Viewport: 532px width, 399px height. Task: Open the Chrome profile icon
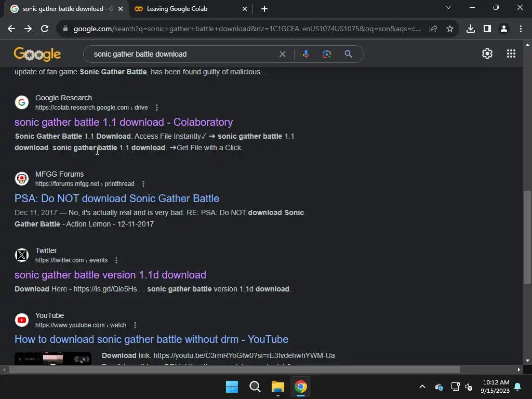(x=504, y=29)
